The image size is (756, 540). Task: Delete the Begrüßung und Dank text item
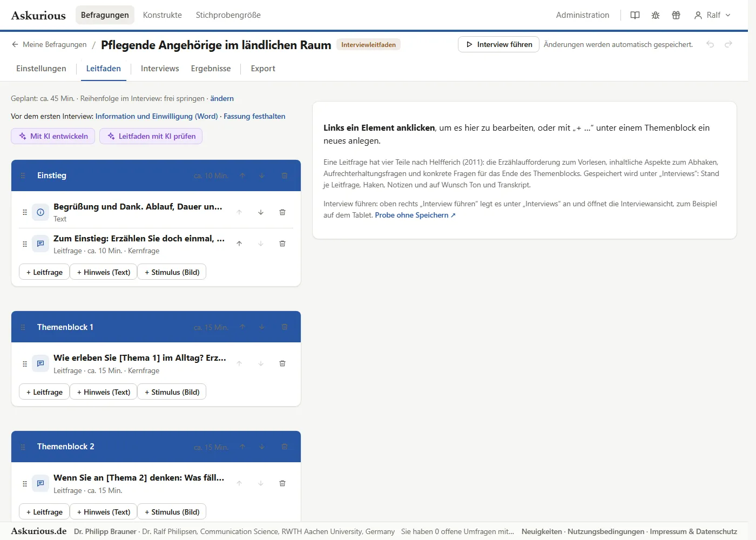point(282,212)
